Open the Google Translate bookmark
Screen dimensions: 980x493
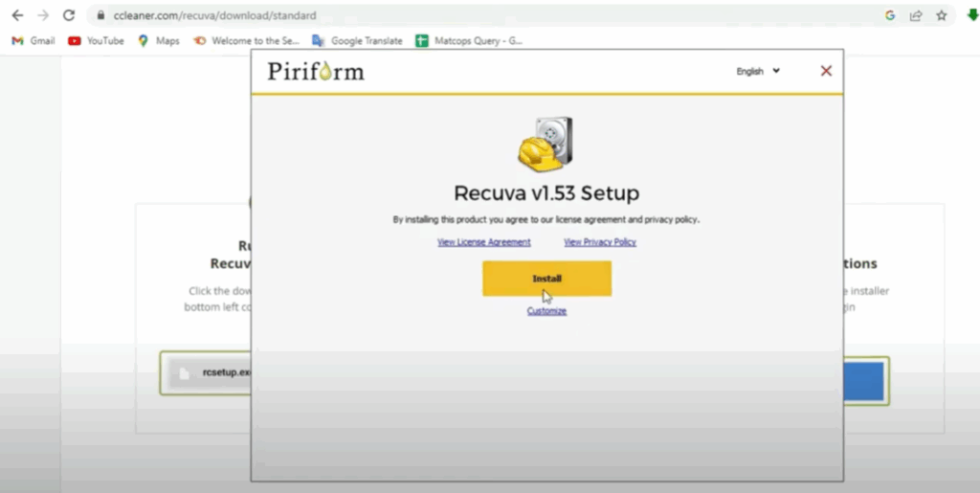click(x=358, y=40)
